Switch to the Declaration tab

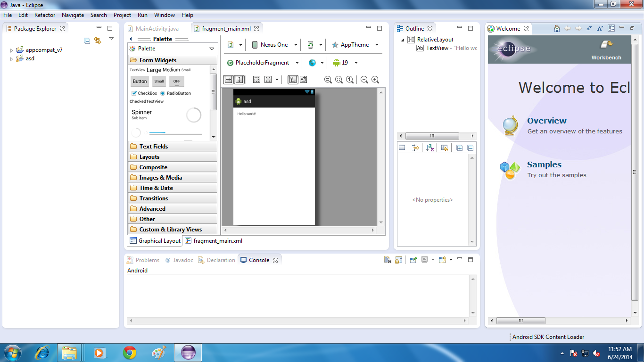click(x=216, y=260)
